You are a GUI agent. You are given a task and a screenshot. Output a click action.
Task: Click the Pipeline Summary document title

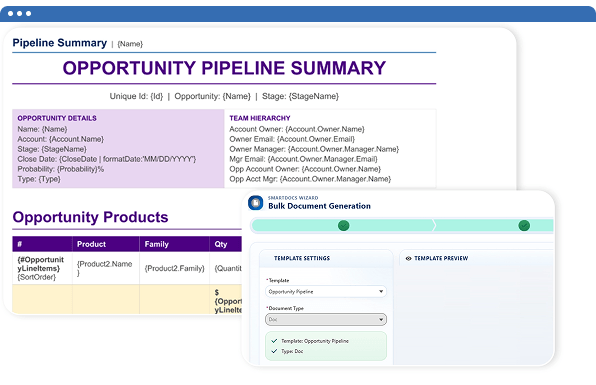(x=60, y=43)
